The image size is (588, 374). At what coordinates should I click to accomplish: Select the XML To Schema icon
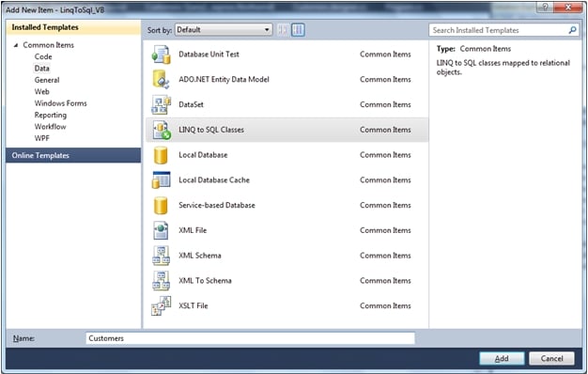pos(162,281)
